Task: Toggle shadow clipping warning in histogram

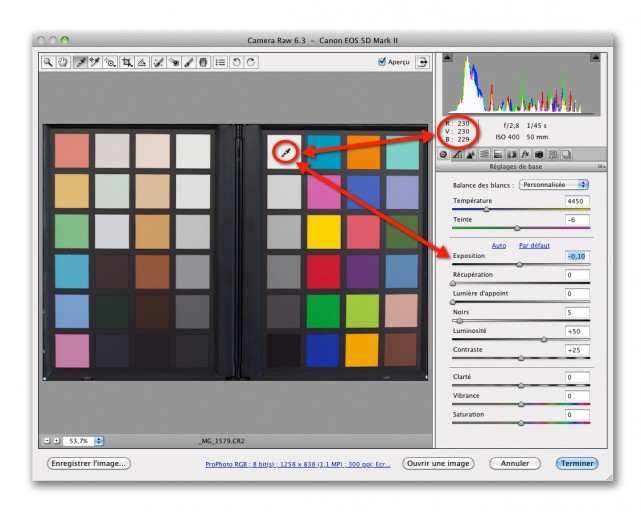Action: 447,58
